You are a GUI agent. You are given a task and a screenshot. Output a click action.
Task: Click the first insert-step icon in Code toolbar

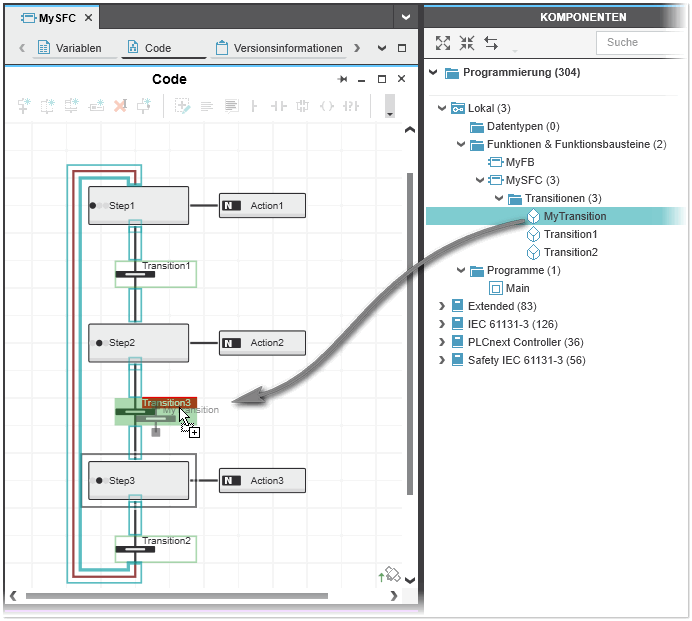(24, 105)
